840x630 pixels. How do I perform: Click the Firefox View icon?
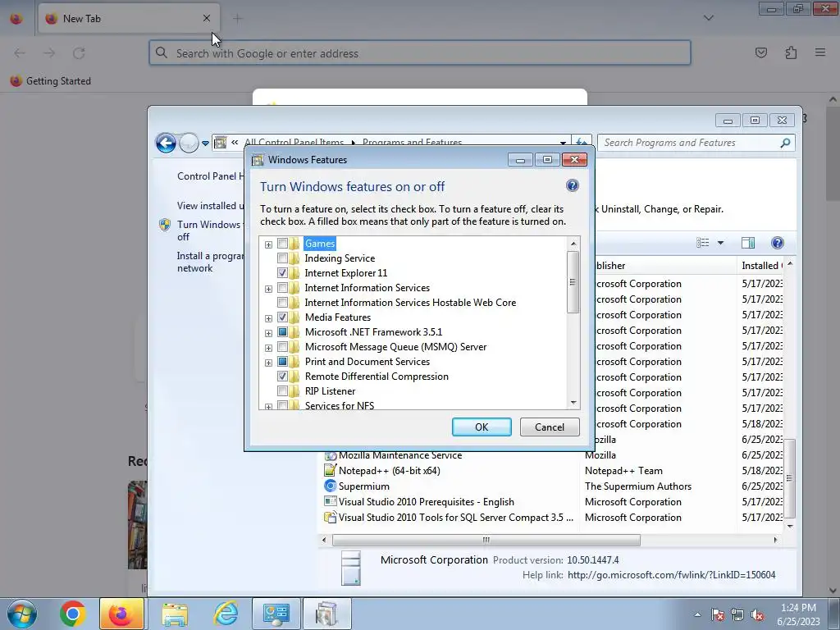click(x=16, y=19)
